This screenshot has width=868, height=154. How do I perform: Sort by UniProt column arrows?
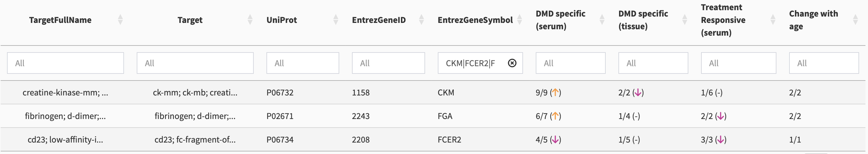click(336, 20)
